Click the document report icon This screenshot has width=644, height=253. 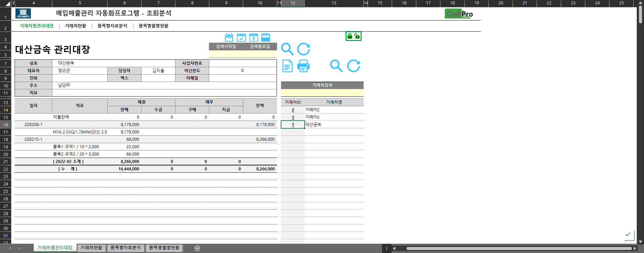click(287, 66)
